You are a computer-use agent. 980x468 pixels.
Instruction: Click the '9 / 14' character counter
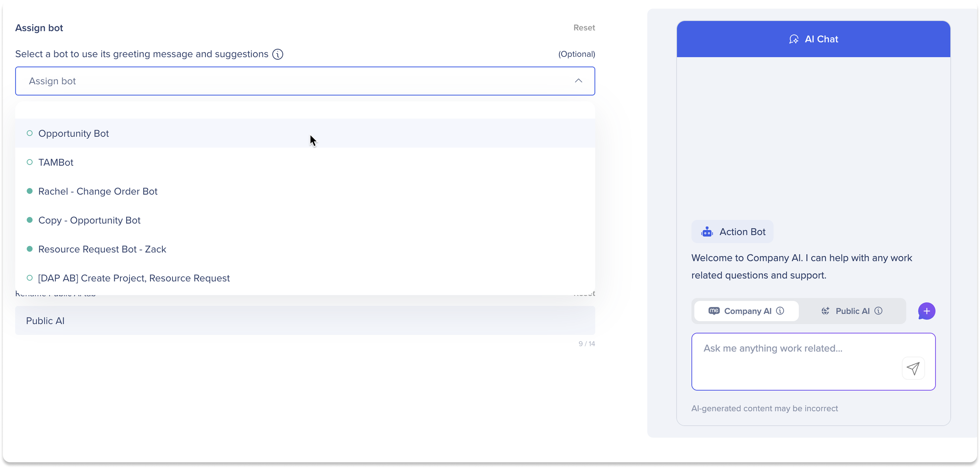[x=587, y=344]
